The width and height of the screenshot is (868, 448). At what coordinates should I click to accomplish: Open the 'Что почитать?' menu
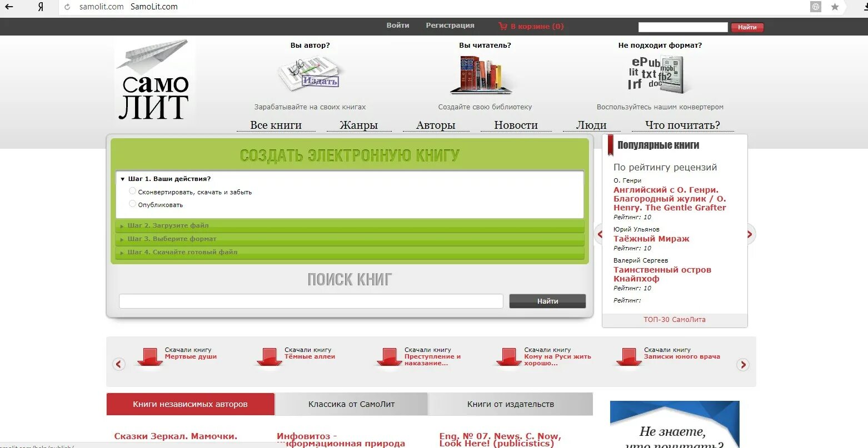pyautogui.click(x=682, y=125)
